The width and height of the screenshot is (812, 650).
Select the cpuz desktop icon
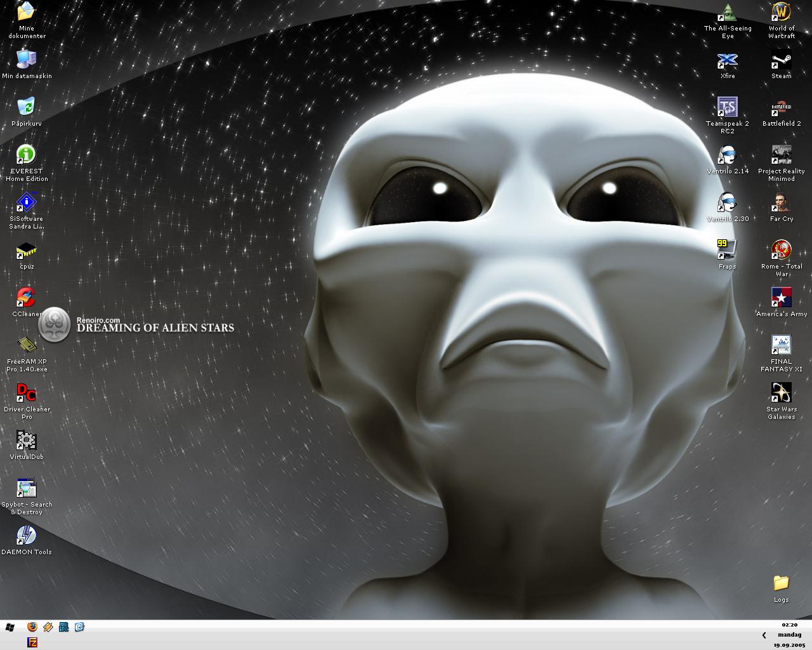coord(26,250)
